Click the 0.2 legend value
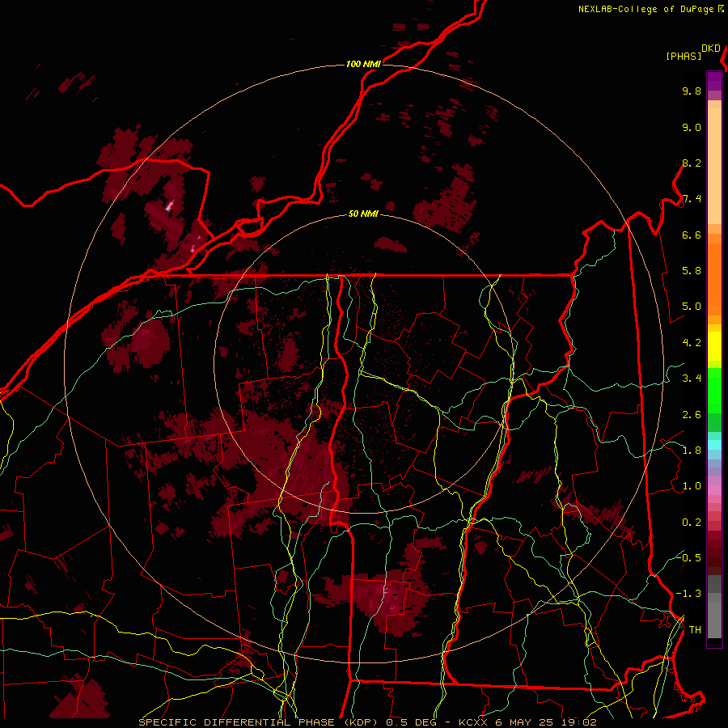The image size is (728, 728). pos(692,523)
